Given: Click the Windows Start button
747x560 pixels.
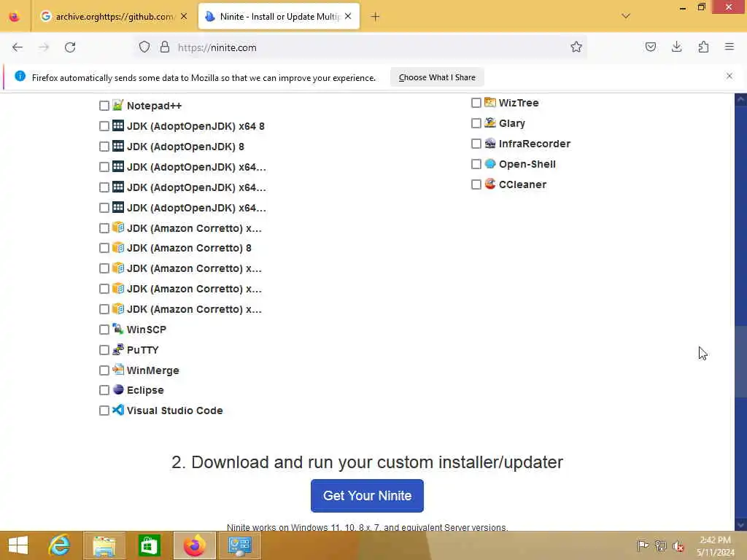Looking at the screenshot, I should pos(18,545).
